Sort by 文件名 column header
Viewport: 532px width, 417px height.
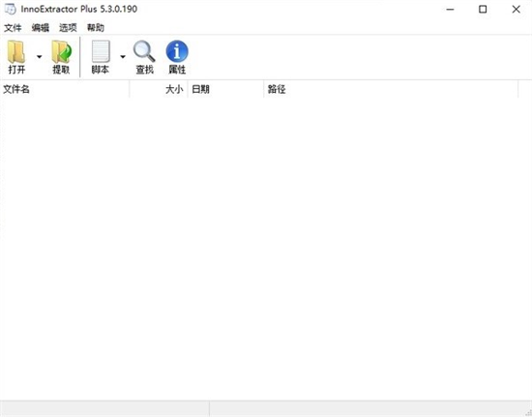[65, 89]
